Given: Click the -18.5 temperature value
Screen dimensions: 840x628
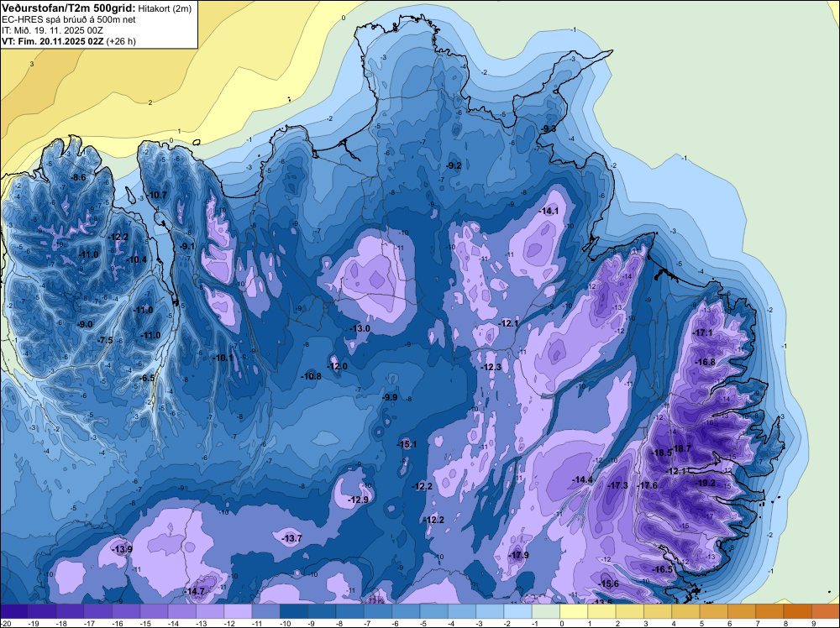Looking at the screenshot, I should (662, 453).
